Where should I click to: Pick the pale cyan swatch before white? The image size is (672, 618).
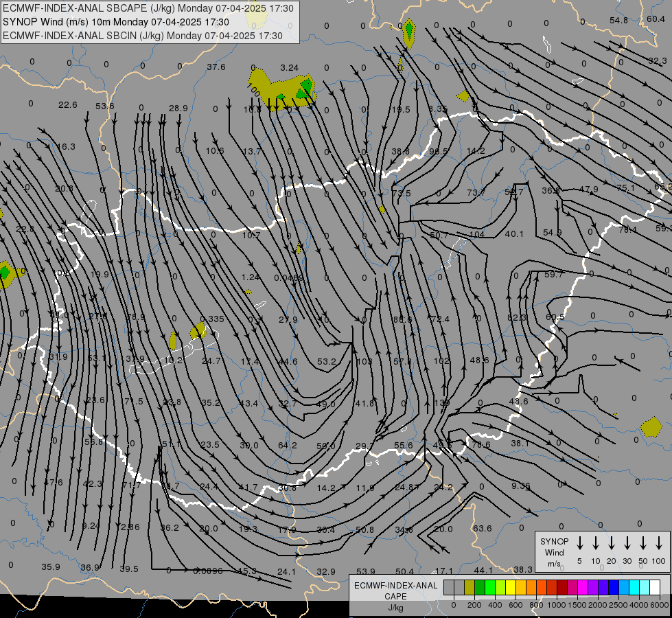[x=645, y=588]
